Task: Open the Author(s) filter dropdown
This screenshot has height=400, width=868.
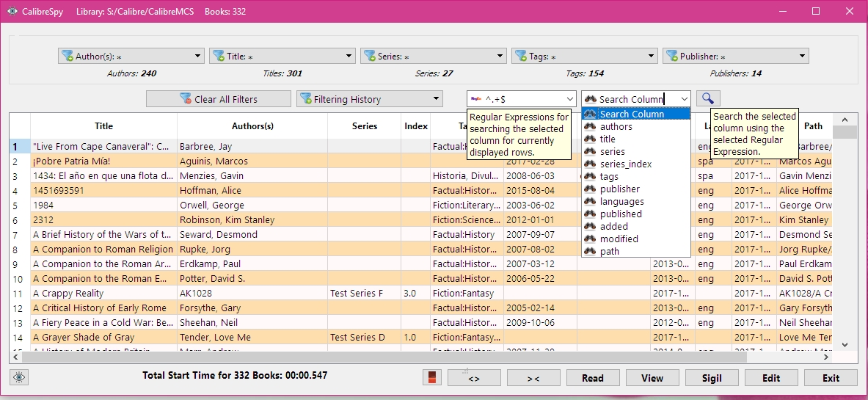Action: pos(131,56)
